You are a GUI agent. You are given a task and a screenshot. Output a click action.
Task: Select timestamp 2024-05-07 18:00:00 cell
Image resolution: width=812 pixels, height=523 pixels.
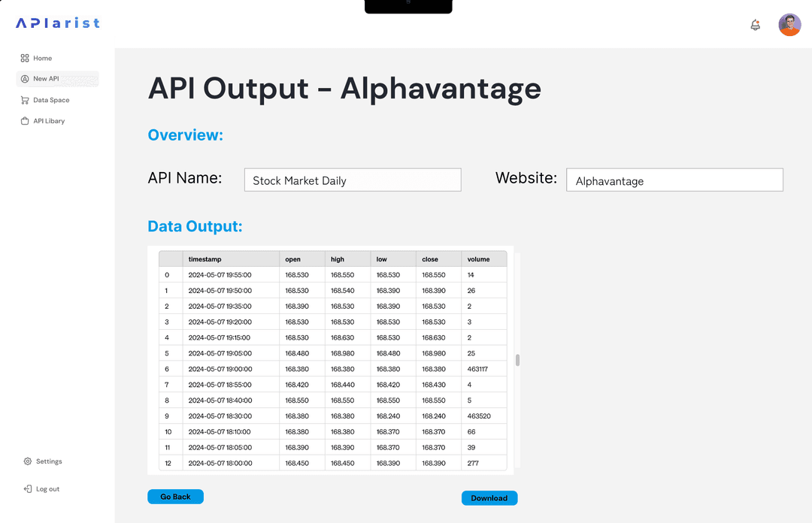click(x=231, y=463)
